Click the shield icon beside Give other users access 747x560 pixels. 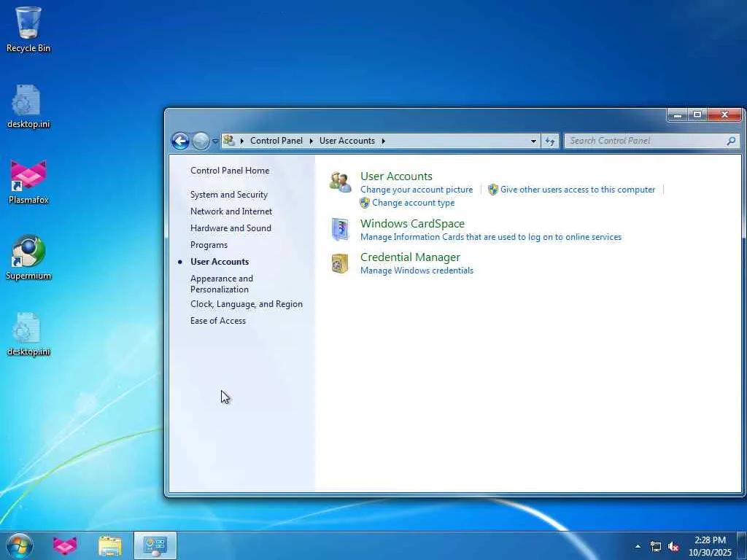click(493, 190)
